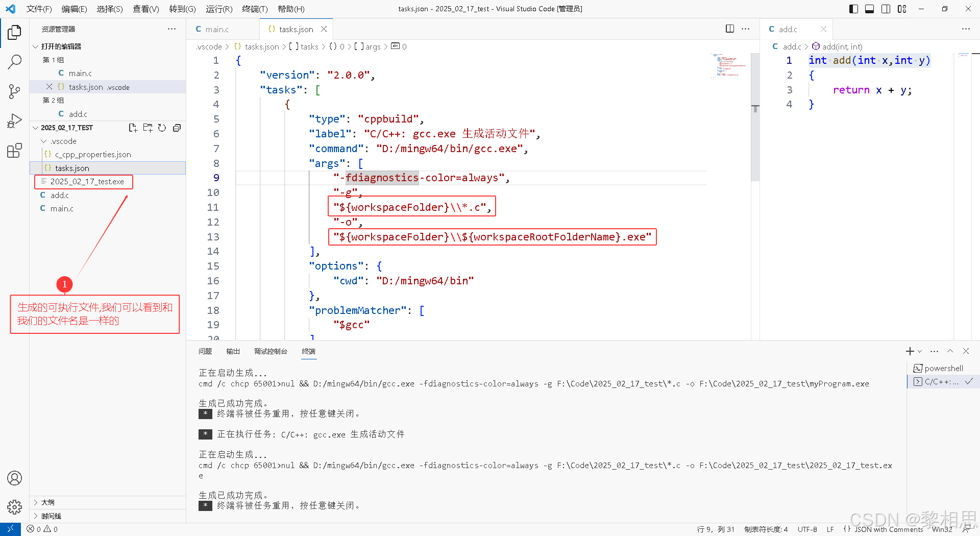The image size is (980, 536).
Task: Click the line and column indicator
Action: [716, 529]
